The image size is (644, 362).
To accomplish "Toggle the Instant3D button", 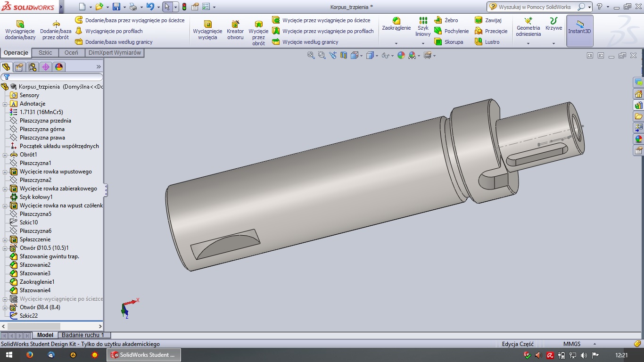I will [x=579, y=31].
